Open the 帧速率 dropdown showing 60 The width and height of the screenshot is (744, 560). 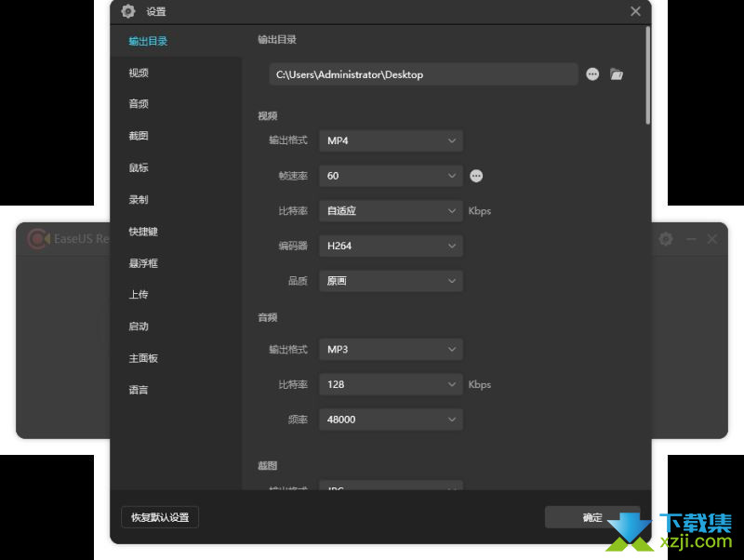pos(391,176)
